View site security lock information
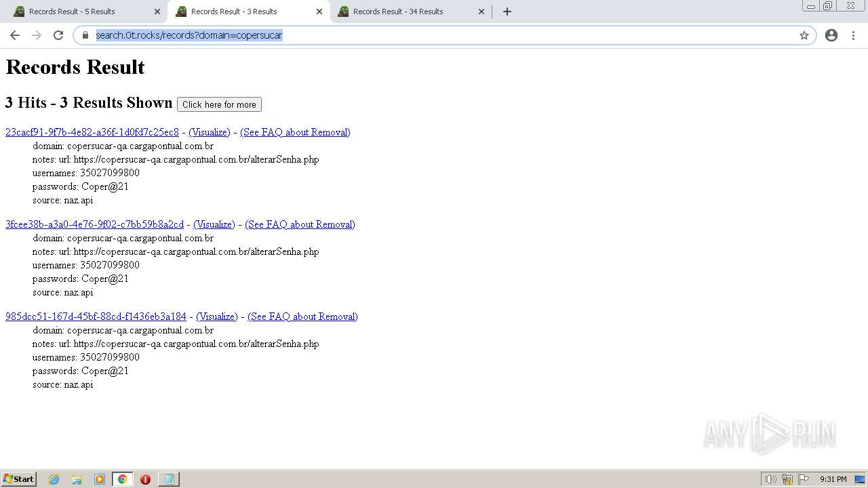The image size is (868, 488). [85, 35]
